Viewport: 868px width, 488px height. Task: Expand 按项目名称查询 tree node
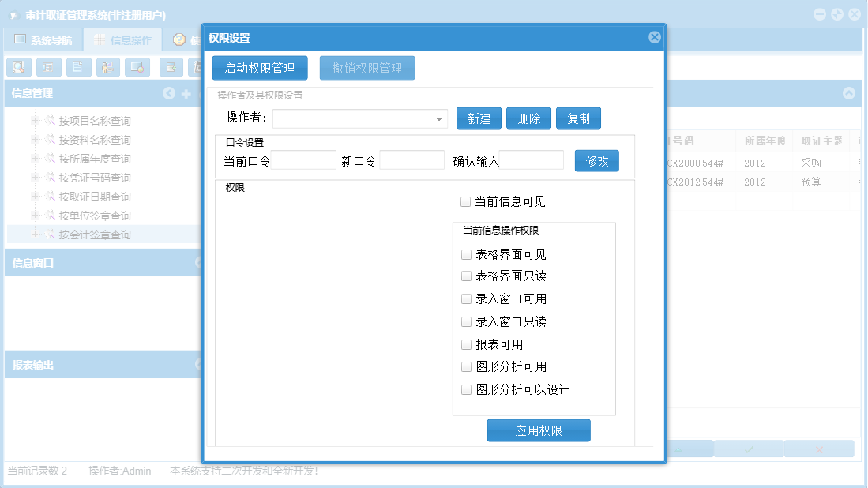click(35, 120)
